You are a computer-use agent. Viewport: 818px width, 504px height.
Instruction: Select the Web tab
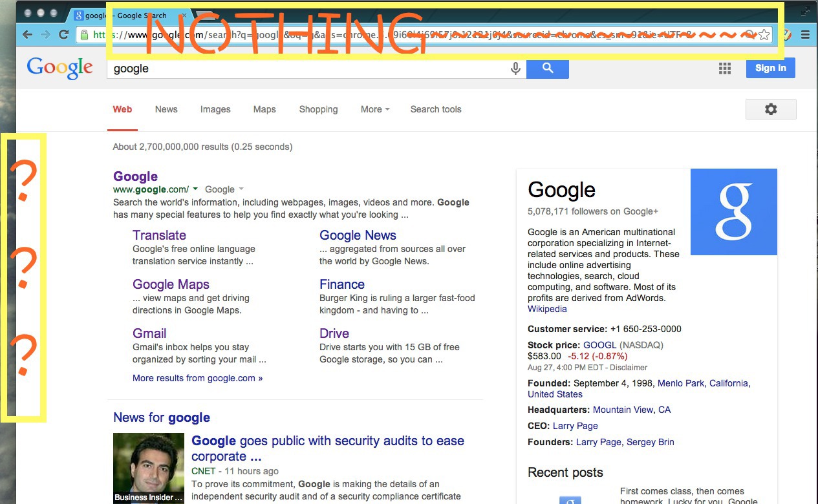pyautogui.click(x=122, y=109)
